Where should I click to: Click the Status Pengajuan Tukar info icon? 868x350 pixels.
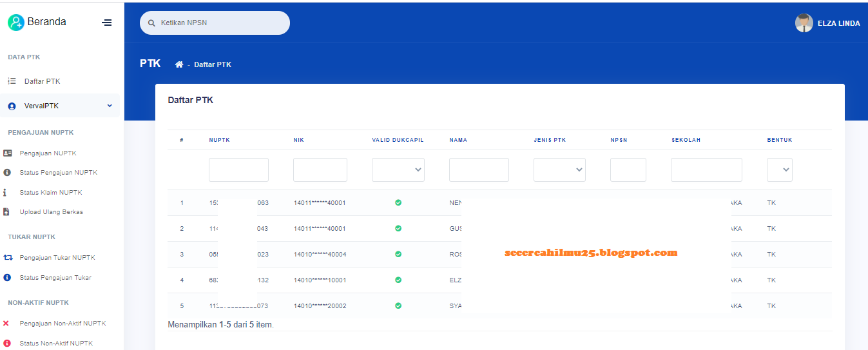coord(7,278)
